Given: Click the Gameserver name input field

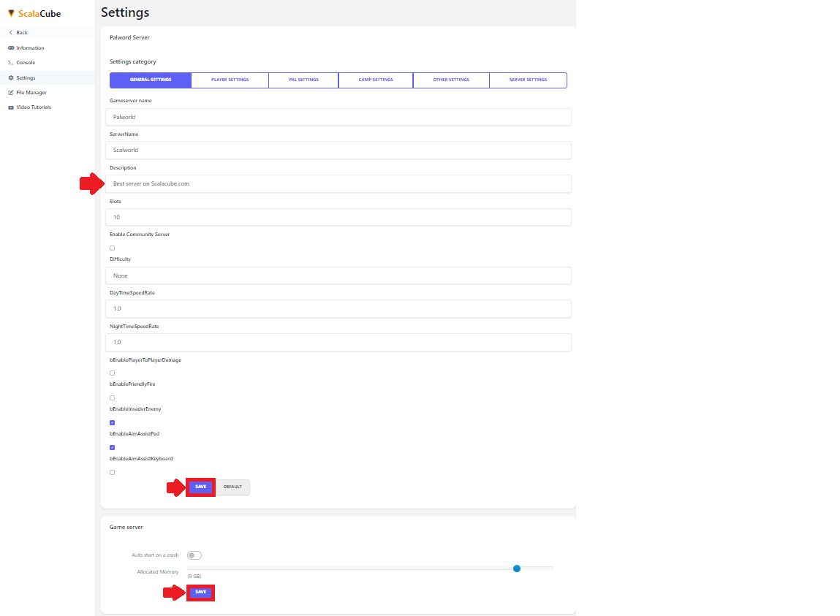Looking at the screenshot, I should [338, 117].
